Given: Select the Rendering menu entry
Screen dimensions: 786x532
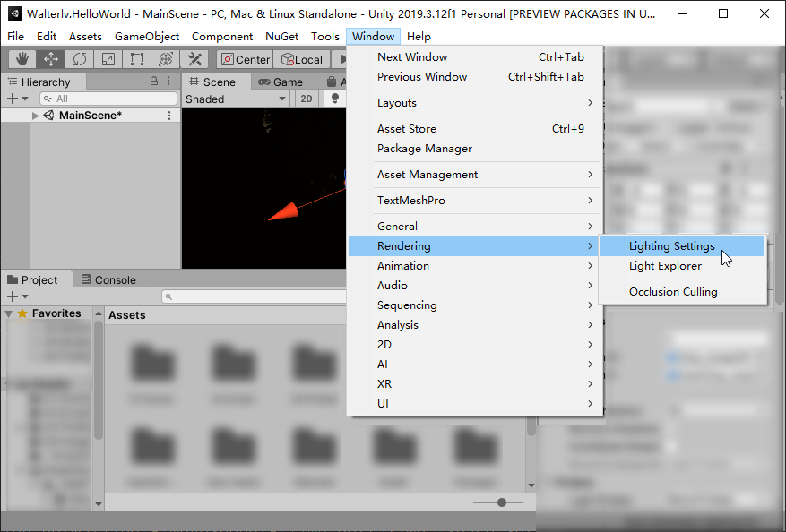Looking at the screenshot, I should coord(475,246).
